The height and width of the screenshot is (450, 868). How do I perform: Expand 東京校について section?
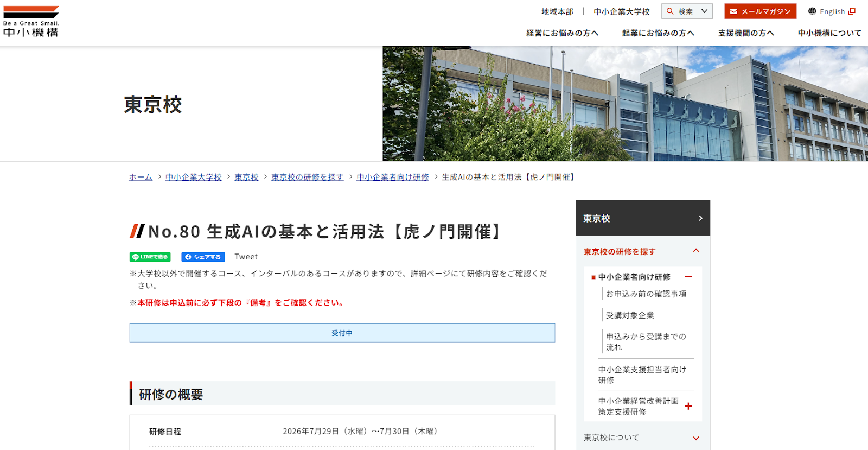[696, 438]
